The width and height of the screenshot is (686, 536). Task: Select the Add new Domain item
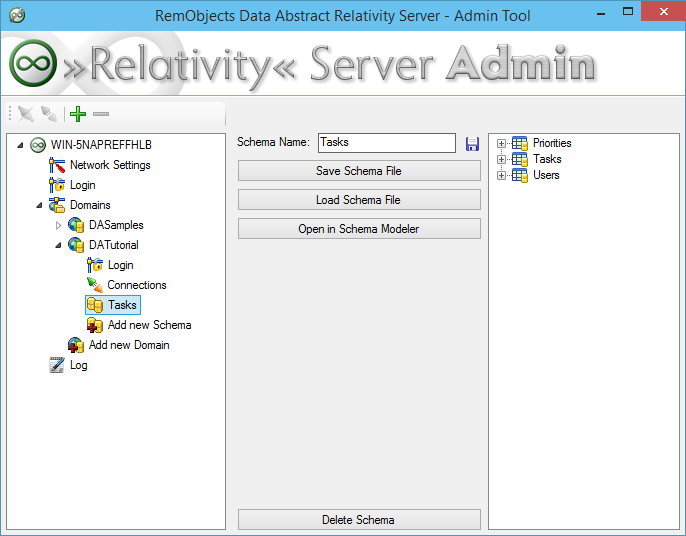(129, 345)
